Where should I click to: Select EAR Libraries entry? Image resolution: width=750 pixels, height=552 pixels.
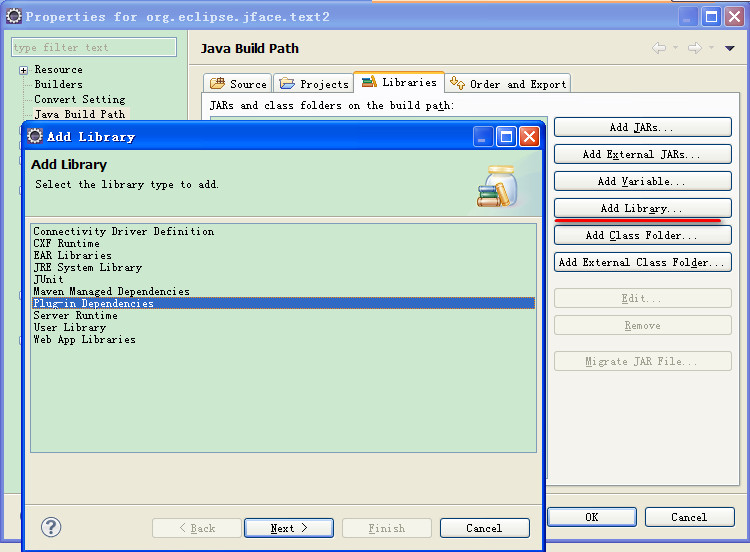point(283,255)
